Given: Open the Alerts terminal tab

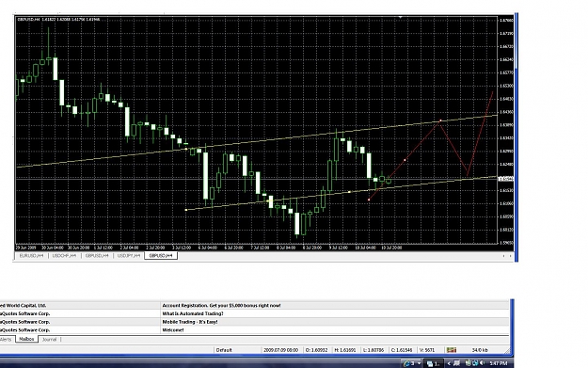Looking at the screenshot, I should [x=6, y=340].
